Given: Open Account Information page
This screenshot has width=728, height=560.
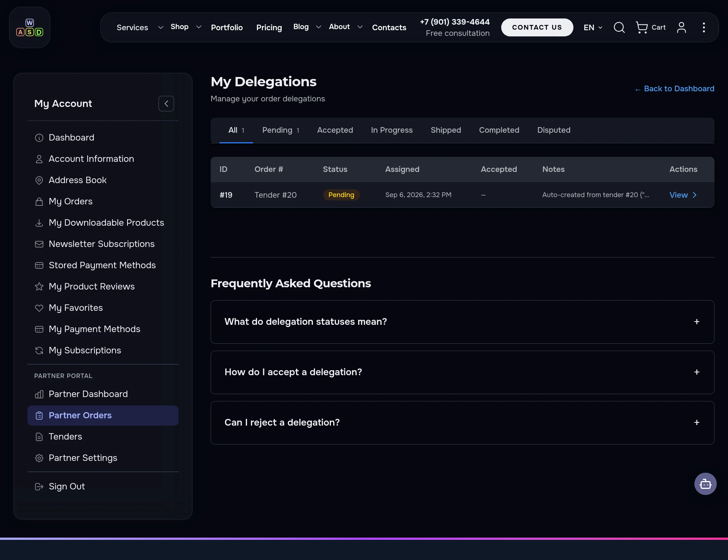Looking at the screenshot, I should (103, 159).
